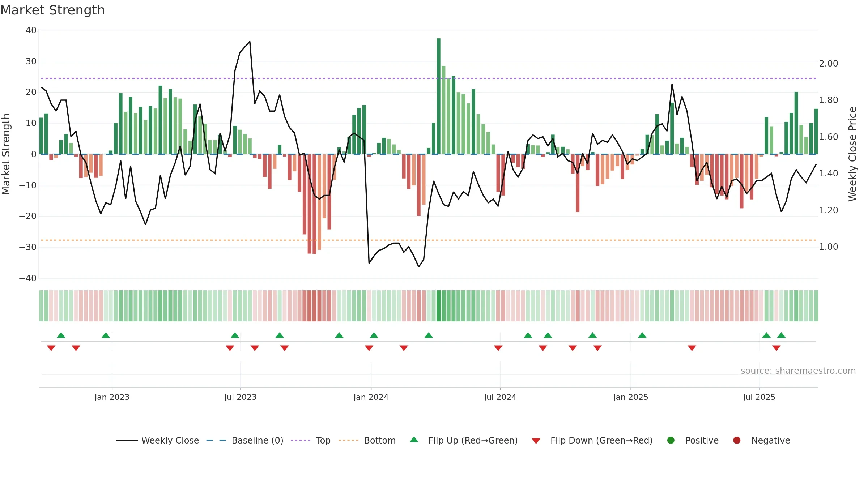Click the Weekly Close line's highest peak in mid-2023
868x488 pixels.
coord(250,42)
